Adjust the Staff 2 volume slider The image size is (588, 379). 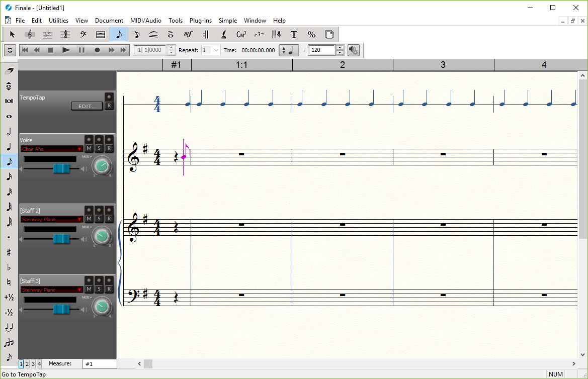[61, 239]
